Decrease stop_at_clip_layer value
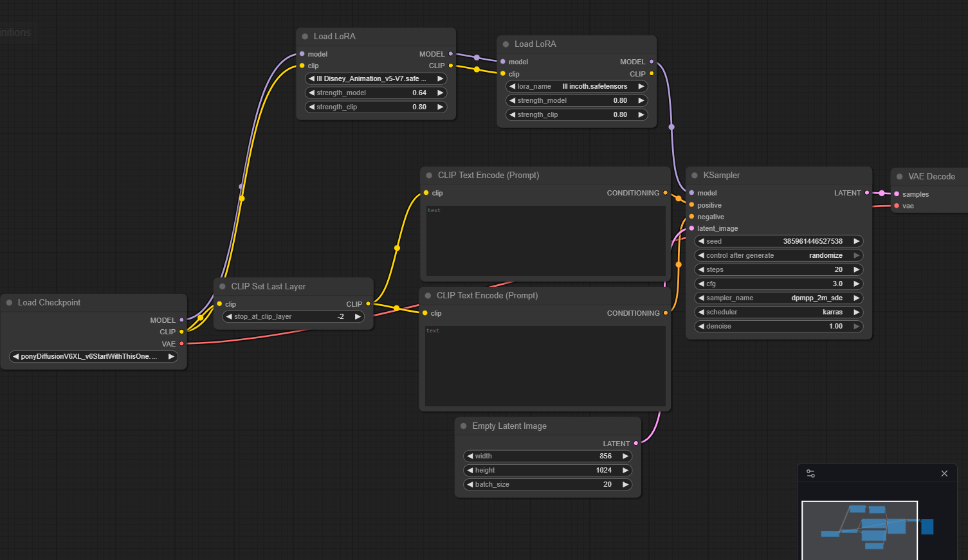Image resolution: width=968 pixels, height=560 pixels. 229,316
